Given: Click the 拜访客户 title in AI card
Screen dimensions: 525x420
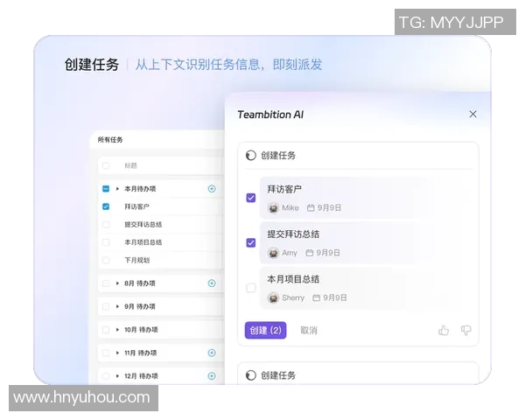Looking at the screenshot, I should click(284, 189).
